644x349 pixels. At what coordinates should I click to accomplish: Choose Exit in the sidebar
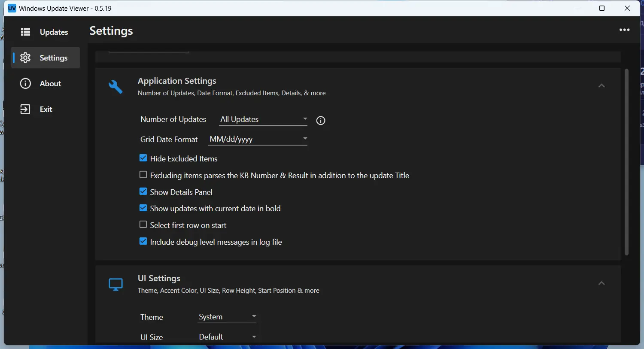46,109
